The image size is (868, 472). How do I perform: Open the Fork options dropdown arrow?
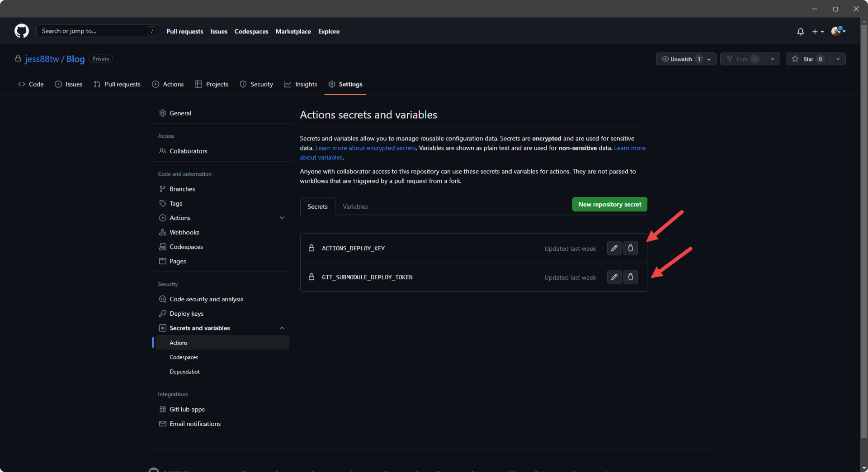coord(773,59)
